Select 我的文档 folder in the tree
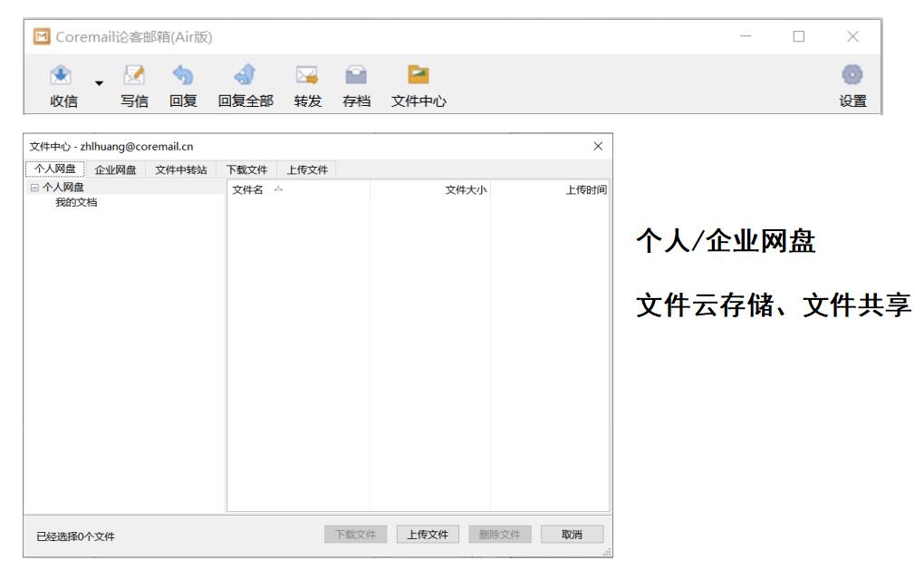The image size is (924, 570). 76,202
